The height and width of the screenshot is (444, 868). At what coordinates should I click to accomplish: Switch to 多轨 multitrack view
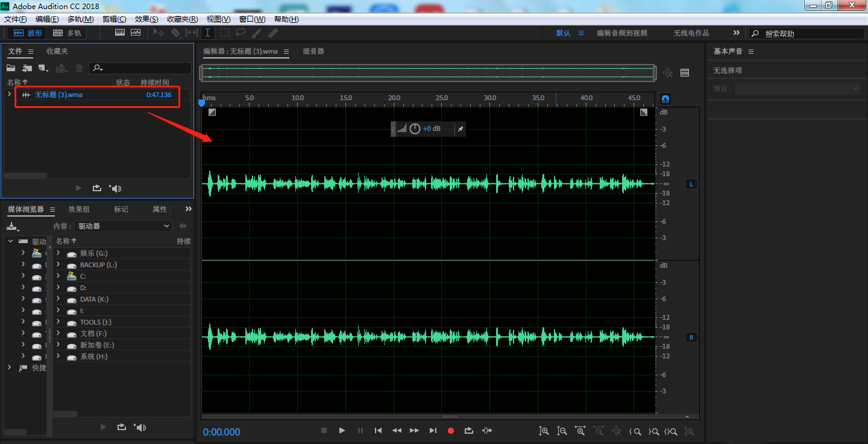(68, 33)
